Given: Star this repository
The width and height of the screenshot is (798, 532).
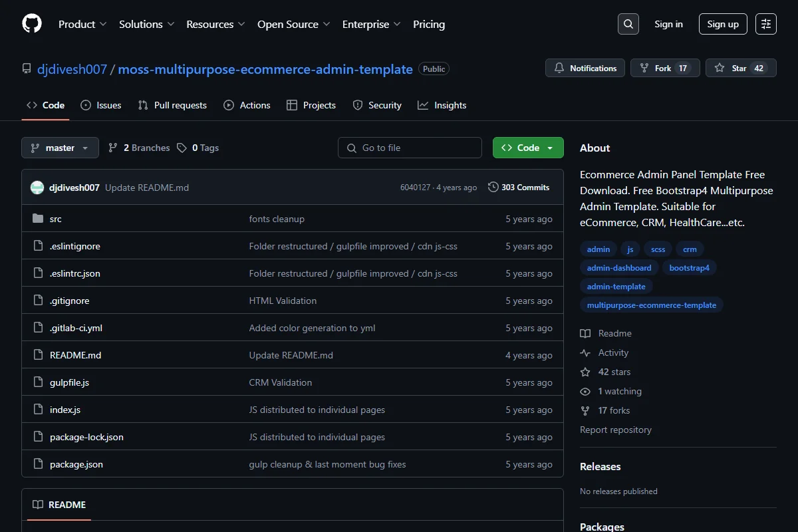Looking at the screenshot, I should pos(741,68).
